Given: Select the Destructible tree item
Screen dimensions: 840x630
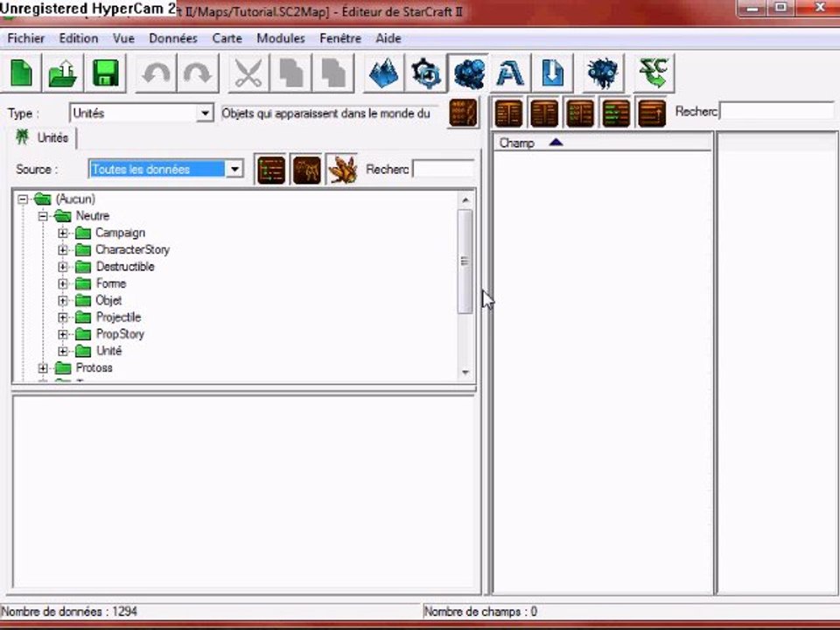Looking at the screenshot, I should pos(125,267).
